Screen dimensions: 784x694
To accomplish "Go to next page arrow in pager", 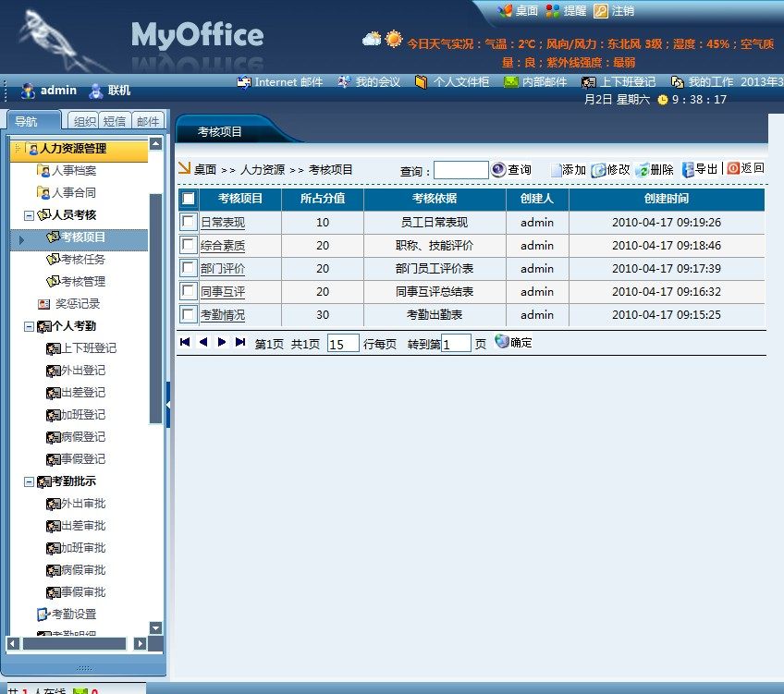I will coord(222,342).
